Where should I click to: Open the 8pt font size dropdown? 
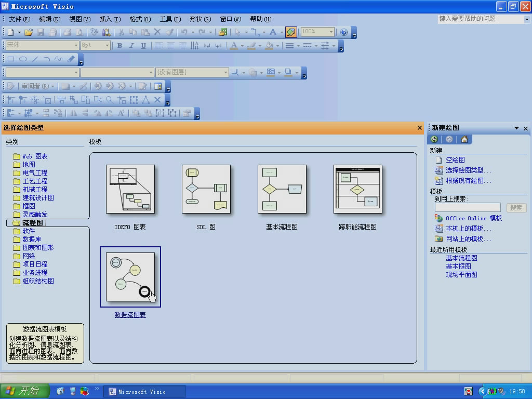(x=107, y=45)
